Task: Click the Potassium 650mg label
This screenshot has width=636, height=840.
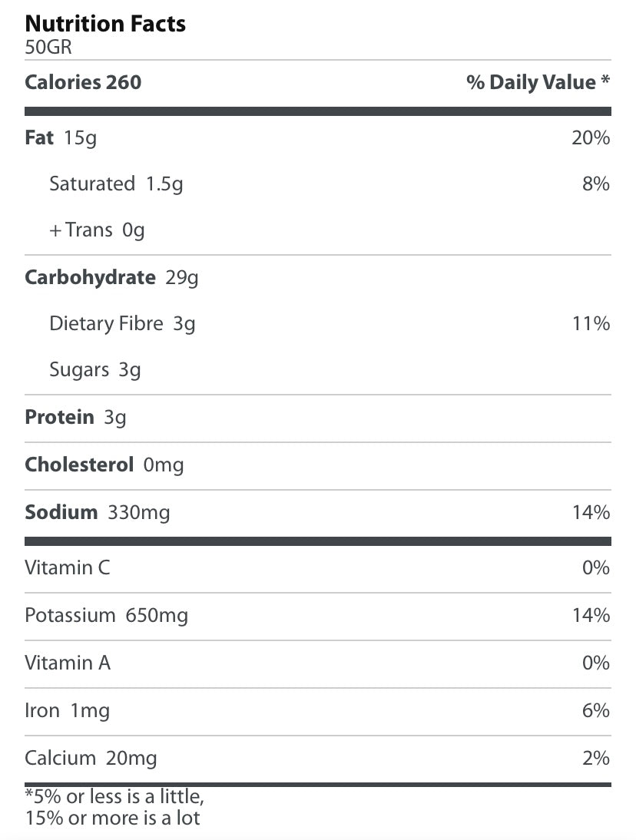Action: (106, 616)
